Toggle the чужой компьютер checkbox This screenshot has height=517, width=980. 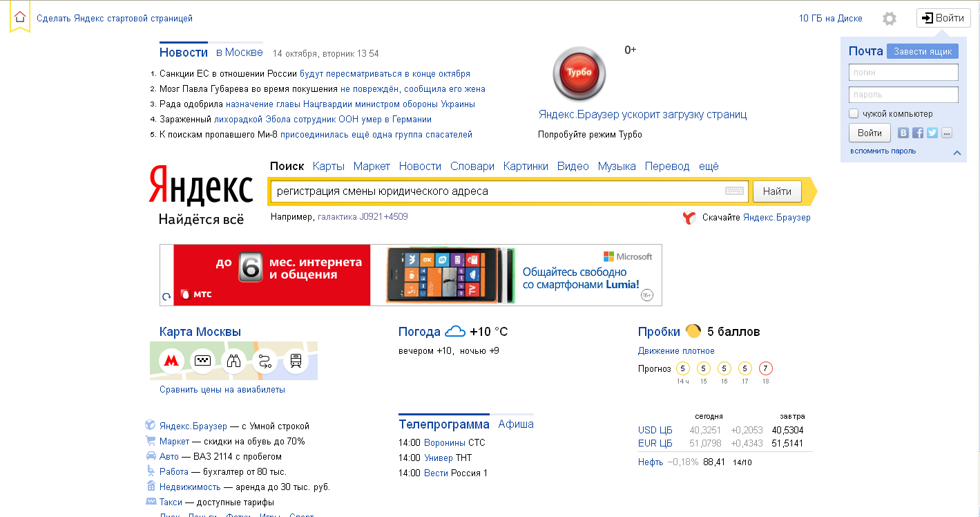tap(854, 113)
